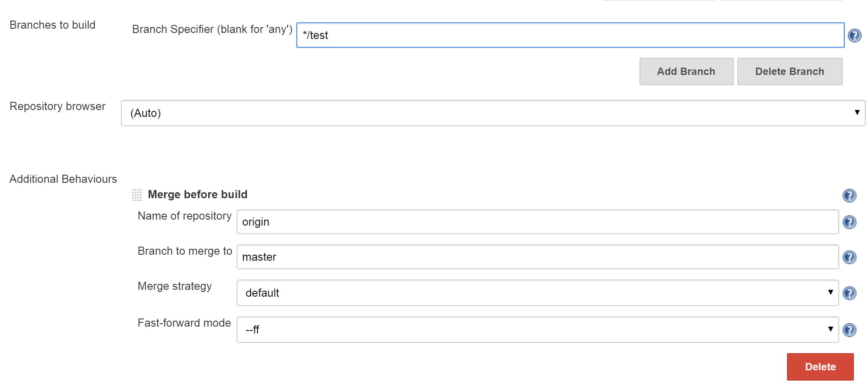Click the Fast-forward mode dropdown arrow

coord(830,329)
